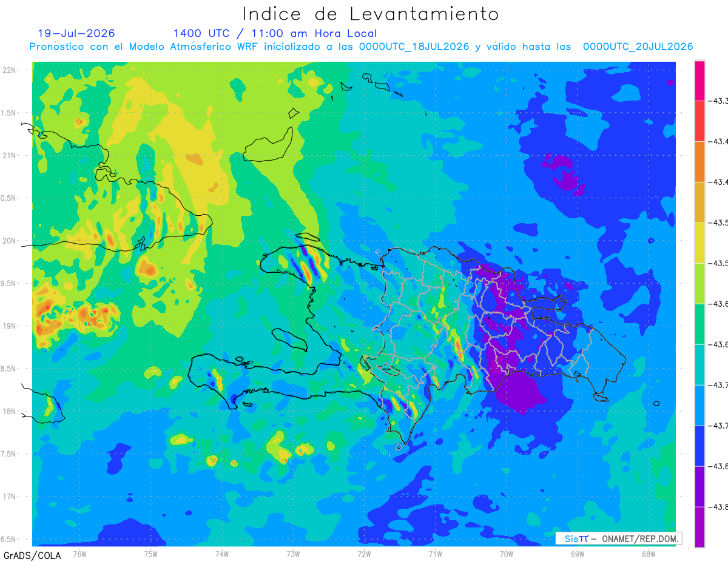Viewport: 728px width, 562px height.
Task: Click the '76W' longitude label
Action: point(79,554)
